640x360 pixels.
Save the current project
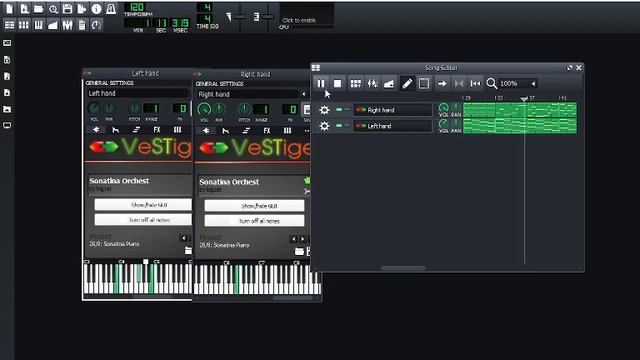click(x=67, y=9)
